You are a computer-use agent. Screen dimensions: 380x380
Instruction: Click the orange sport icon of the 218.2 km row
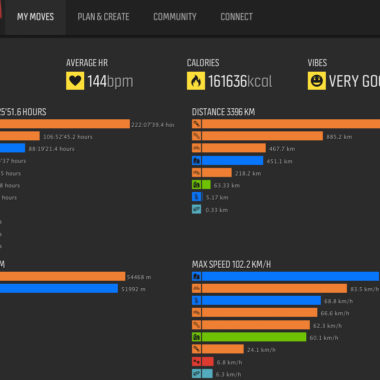point(196,173)
